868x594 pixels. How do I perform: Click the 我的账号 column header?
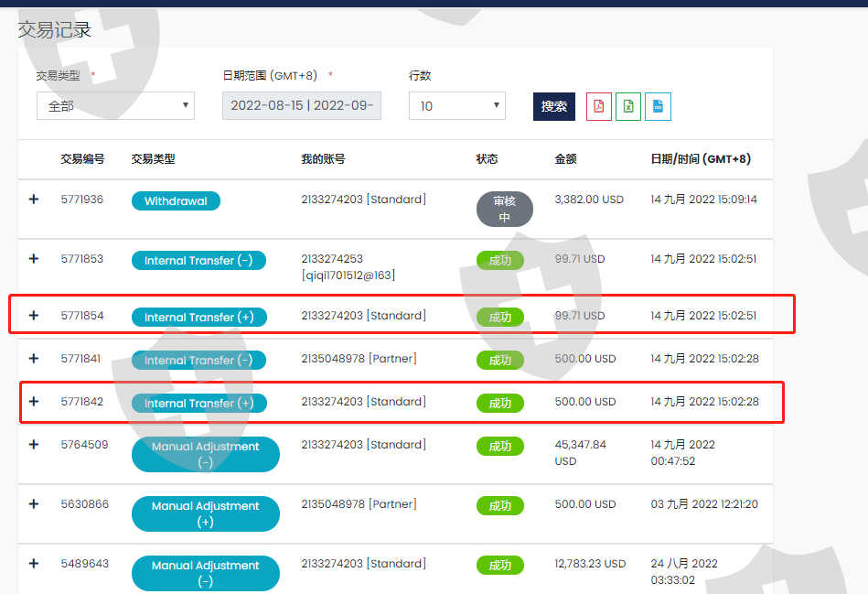pyautogui.click(x=323, y=159)
